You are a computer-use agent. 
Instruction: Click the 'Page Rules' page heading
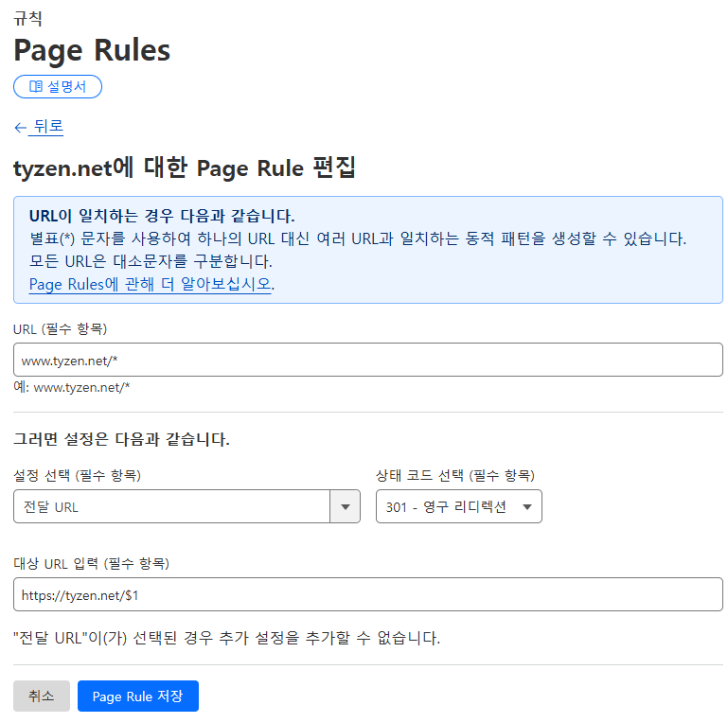coord(92,50)
